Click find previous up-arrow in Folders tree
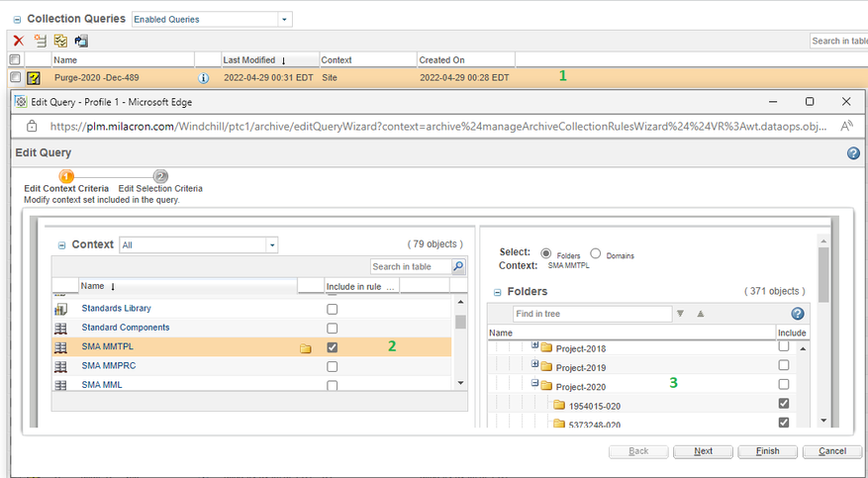The width and height of the screenshot is (868, 478). pos(701,314)
